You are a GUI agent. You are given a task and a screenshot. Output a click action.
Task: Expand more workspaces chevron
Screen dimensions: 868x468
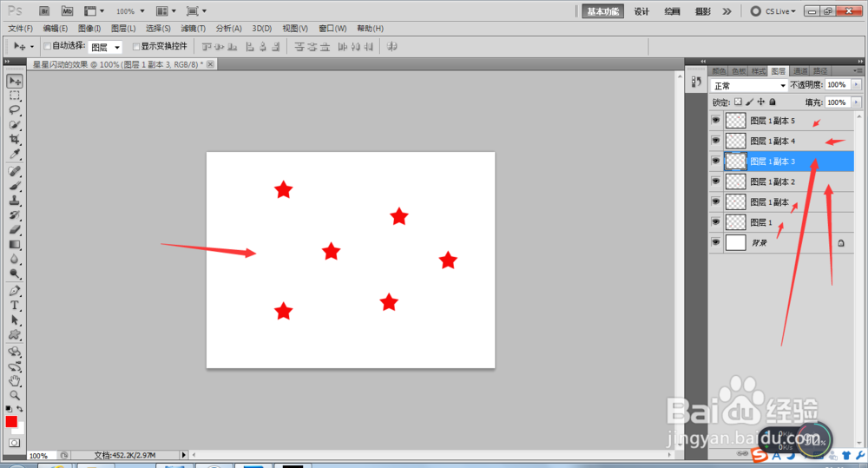coord(727,11)
